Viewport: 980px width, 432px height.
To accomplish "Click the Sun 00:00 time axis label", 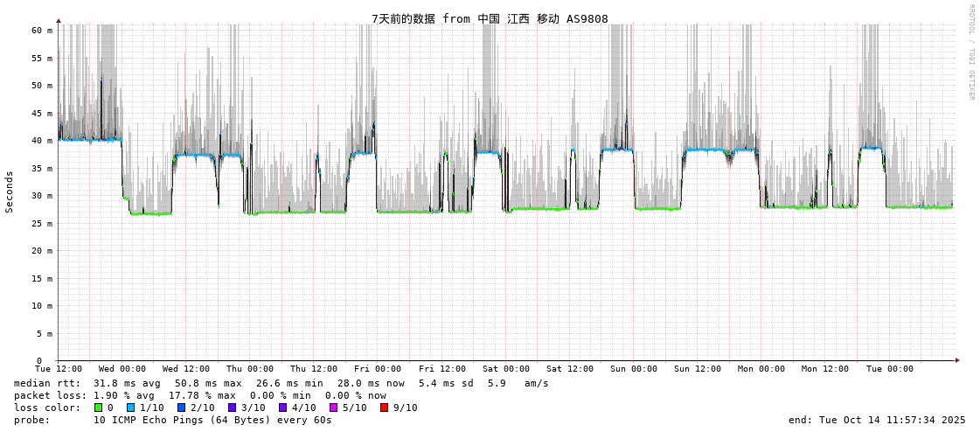I will pyautogui.click(x=634, y=369).
